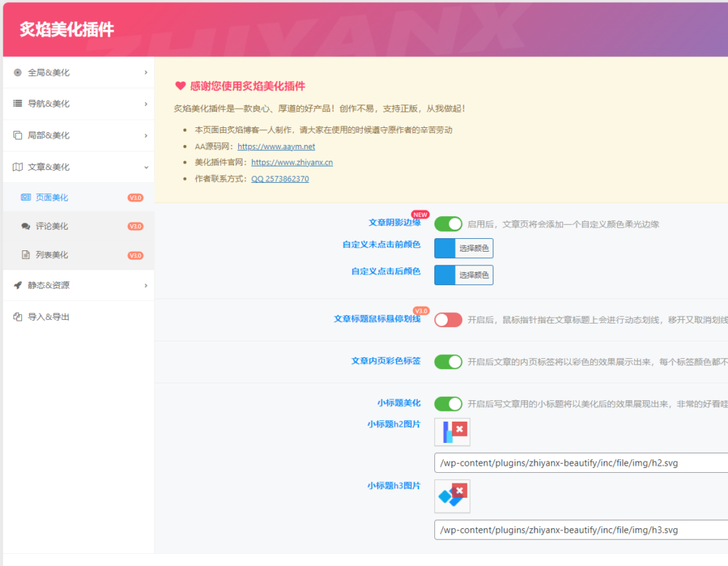Pick color for 自定义未点击前颜色 swatch
Image resolution: width=728 pixels, height=566 pixels.
coord(444,248)
